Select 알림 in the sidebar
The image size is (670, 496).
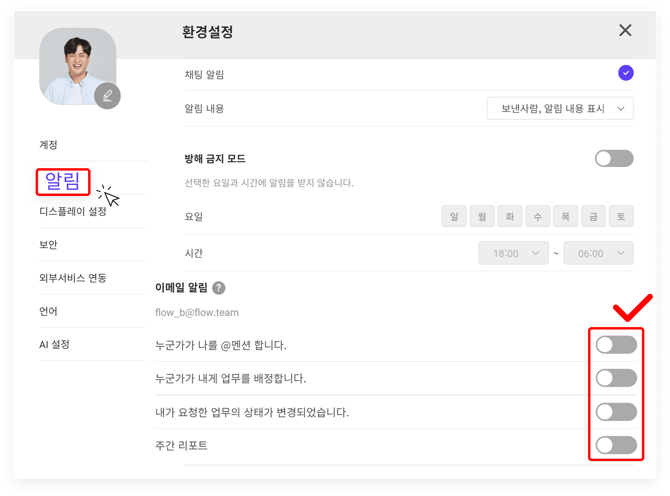64,182
